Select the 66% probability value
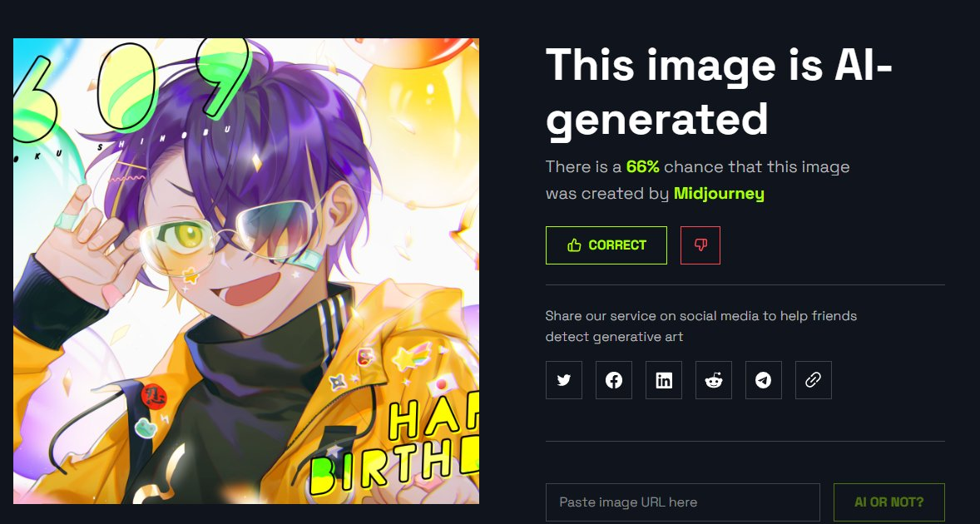Screen dimensions: 980x524 (642, 167)
